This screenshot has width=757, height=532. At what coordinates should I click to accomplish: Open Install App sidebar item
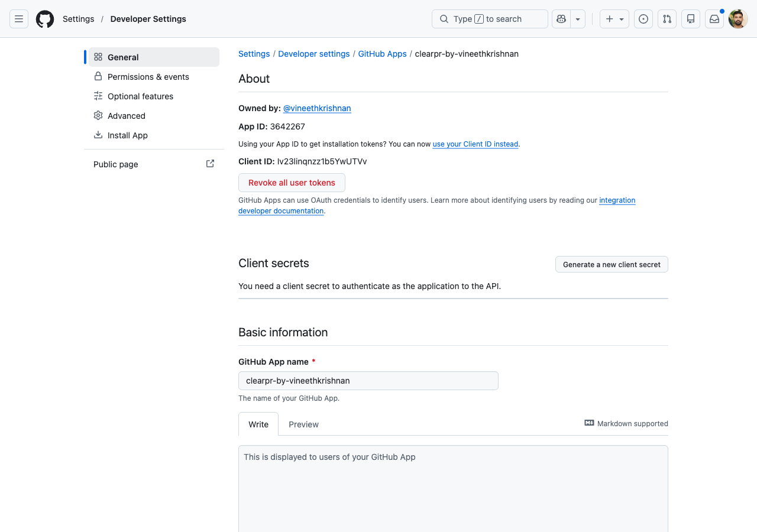(154, 135)
